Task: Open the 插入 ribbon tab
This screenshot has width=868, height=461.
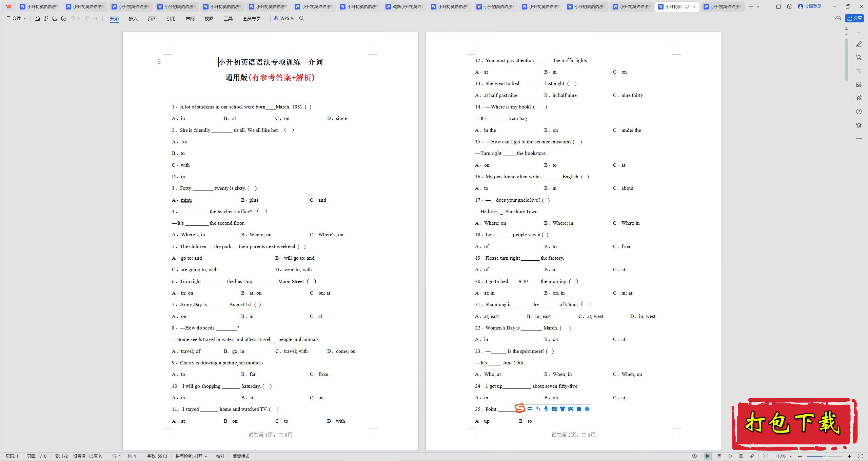Action: tap(133, 19)
